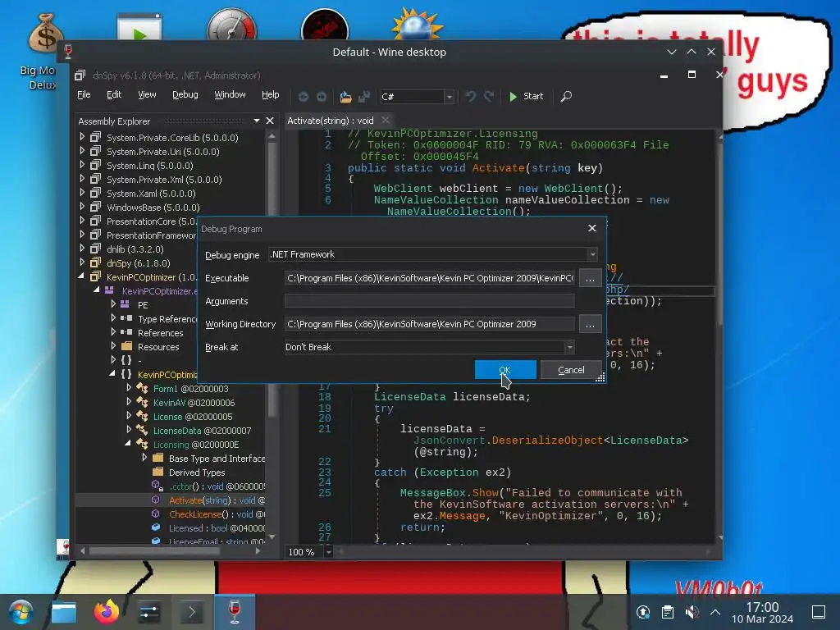Open the View menu

click(x=147, y=94)
